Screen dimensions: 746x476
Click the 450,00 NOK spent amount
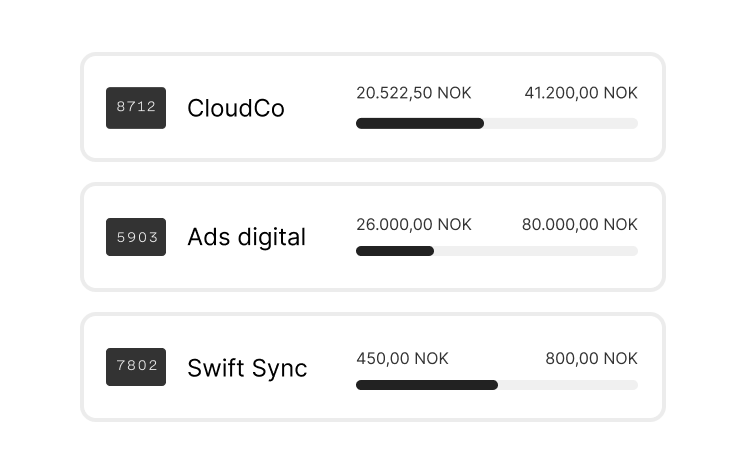[402, 358]
